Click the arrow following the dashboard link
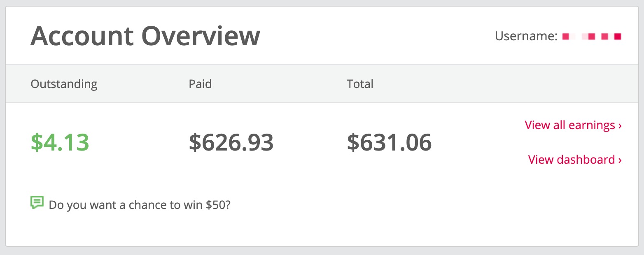Viewport: 644px width, 255px height. tap(620, 160)
